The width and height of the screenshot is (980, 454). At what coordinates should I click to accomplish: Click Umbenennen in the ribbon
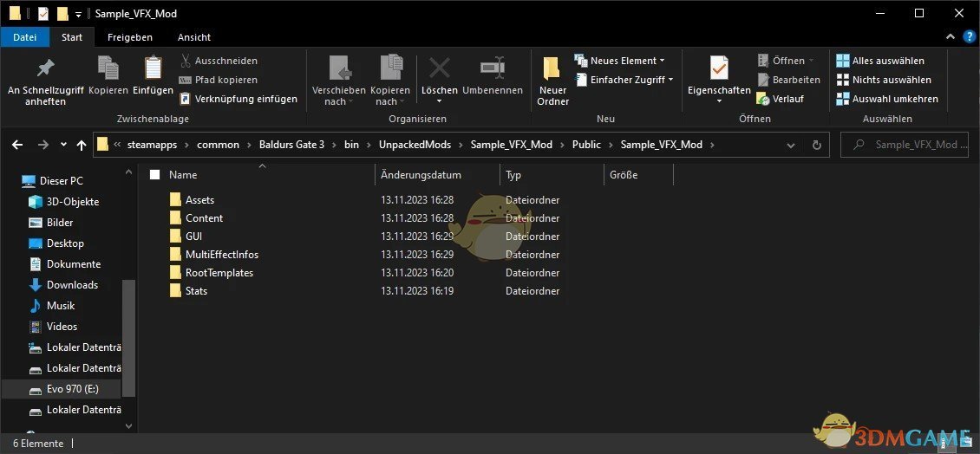(493, 76)
